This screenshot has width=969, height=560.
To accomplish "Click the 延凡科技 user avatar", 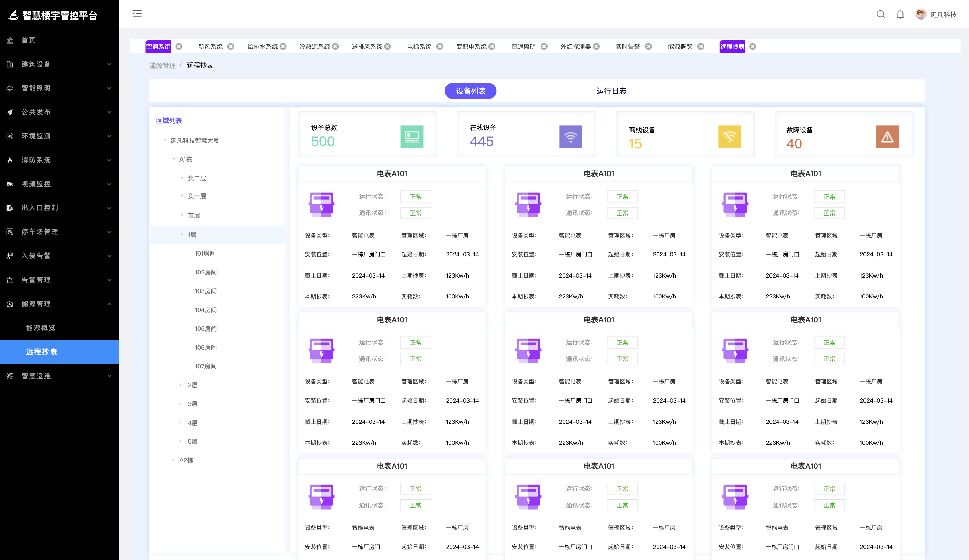I will tap(921, 14).
